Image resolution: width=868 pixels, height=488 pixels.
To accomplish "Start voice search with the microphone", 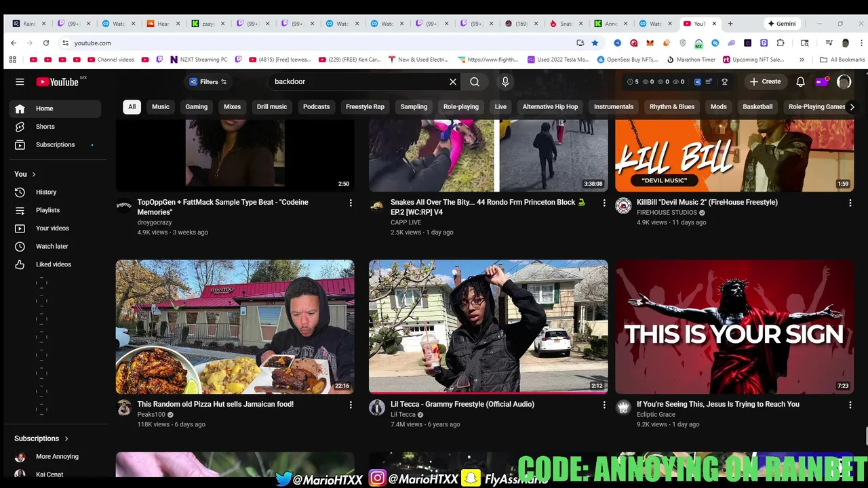I will pyautogui.click(x=505, y=81).
